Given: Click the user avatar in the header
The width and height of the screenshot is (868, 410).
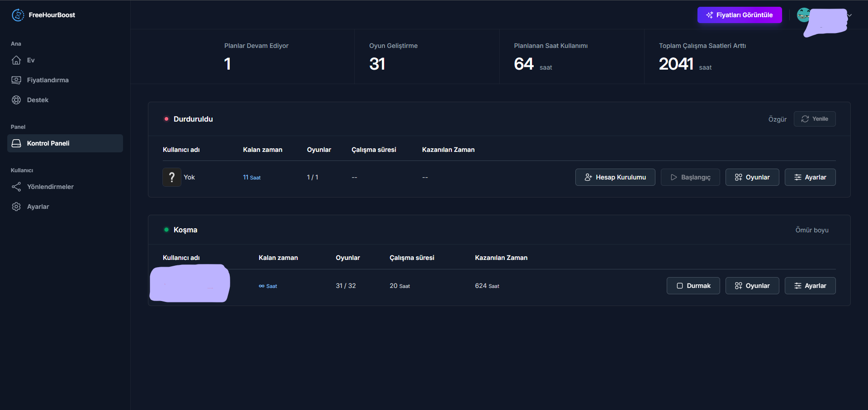Looking at the screenshot, I should pos(803,15).
